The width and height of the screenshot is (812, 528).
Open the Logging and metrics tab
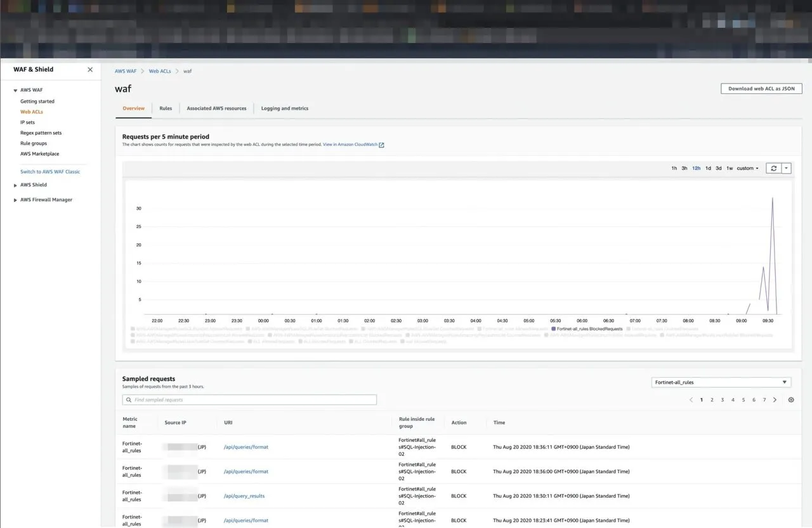point(284,108)
